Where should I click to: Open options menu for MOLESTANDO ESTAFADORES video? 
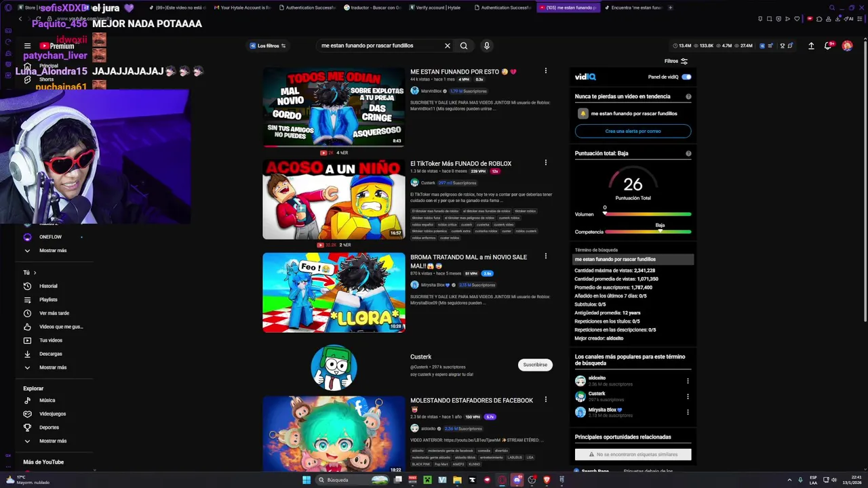coord(545,400)
